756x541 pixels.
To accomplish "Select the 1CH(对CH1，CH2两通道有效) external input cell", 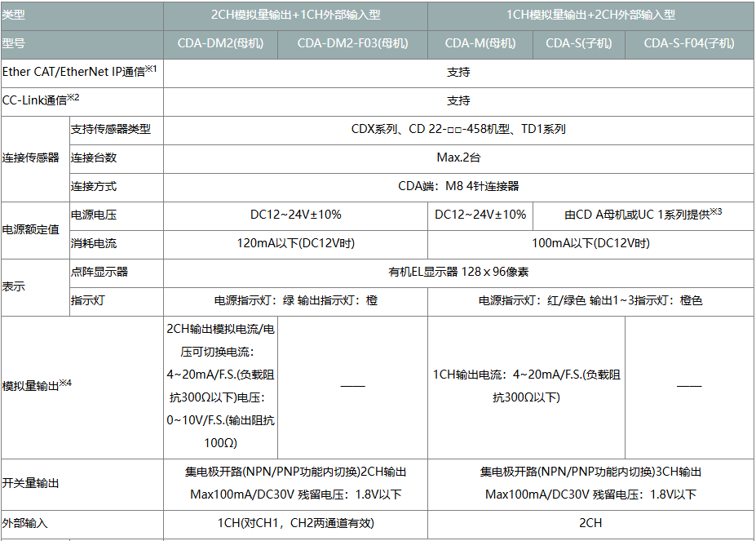I will coord(295,523).
